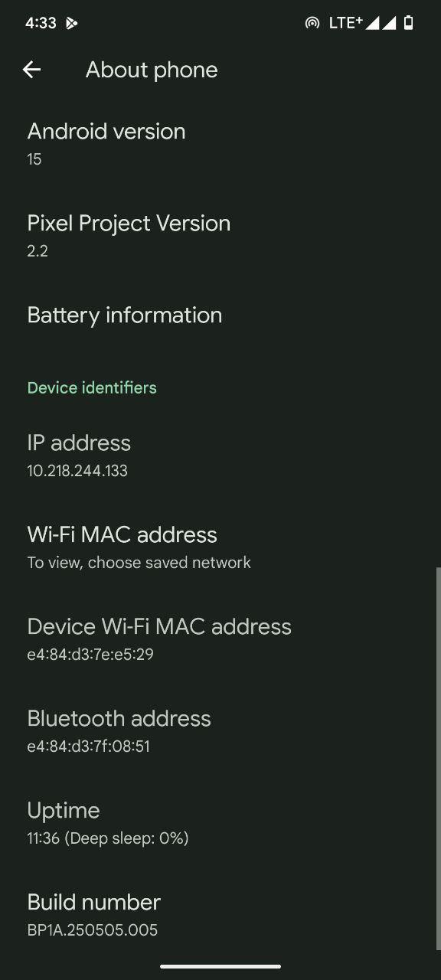Tap the hotspot status icon
441x980 pixels.
[312, 23]
